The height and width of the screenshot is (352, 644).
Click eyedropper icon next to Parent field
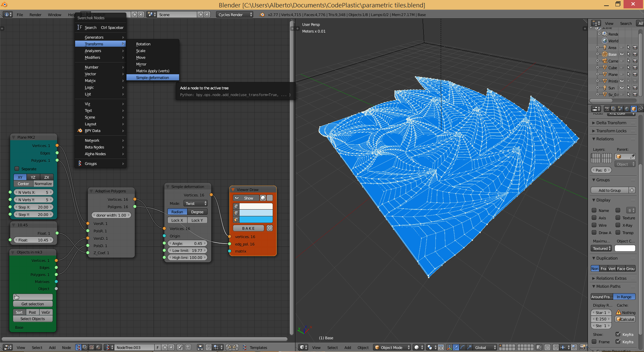tap(632, 157)
